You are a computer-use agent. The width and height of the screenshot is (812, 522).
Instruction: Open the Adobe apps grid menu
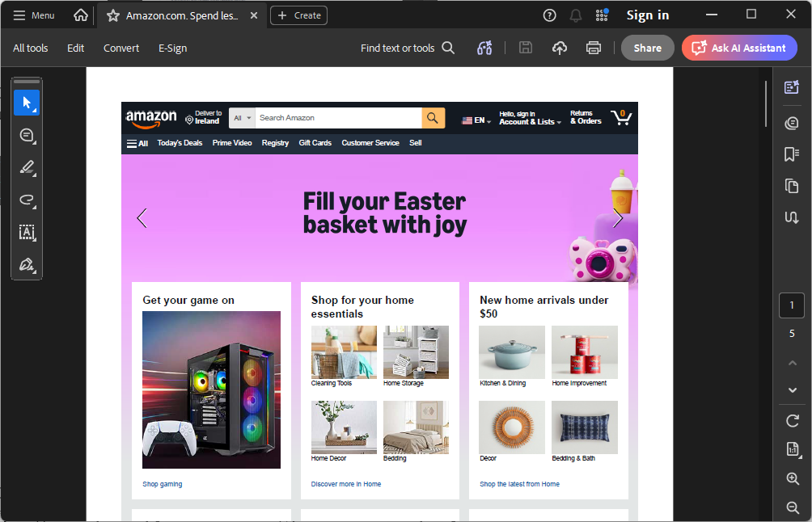tap(601, 15)
